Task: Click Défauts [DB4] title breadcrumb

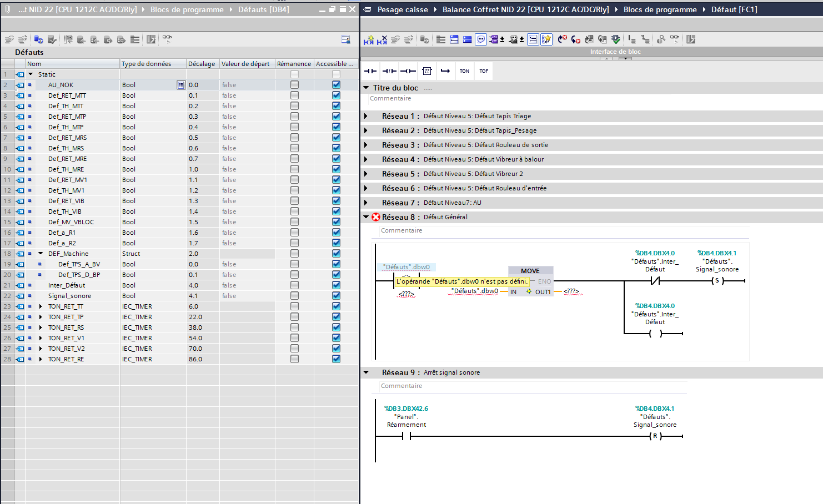Action: (x=263, y=9)
